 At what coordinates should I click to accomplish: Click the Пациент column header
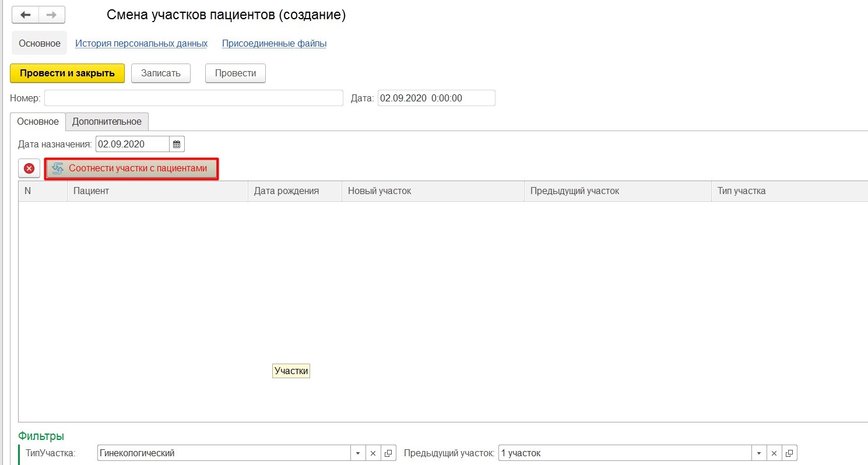(157, 191)
